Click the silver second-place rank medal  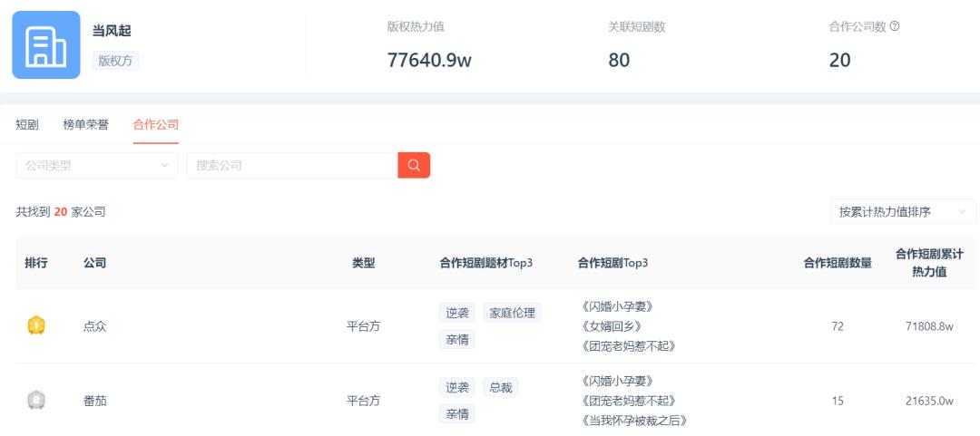[36, 400]
